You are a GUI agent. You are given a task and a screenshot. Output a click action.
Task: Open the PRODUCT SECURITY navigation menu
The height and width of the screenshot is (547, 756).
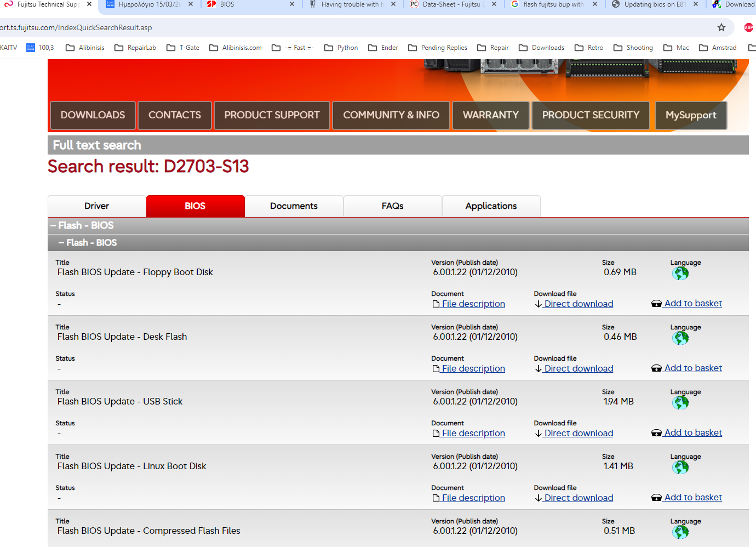[591, 115]
